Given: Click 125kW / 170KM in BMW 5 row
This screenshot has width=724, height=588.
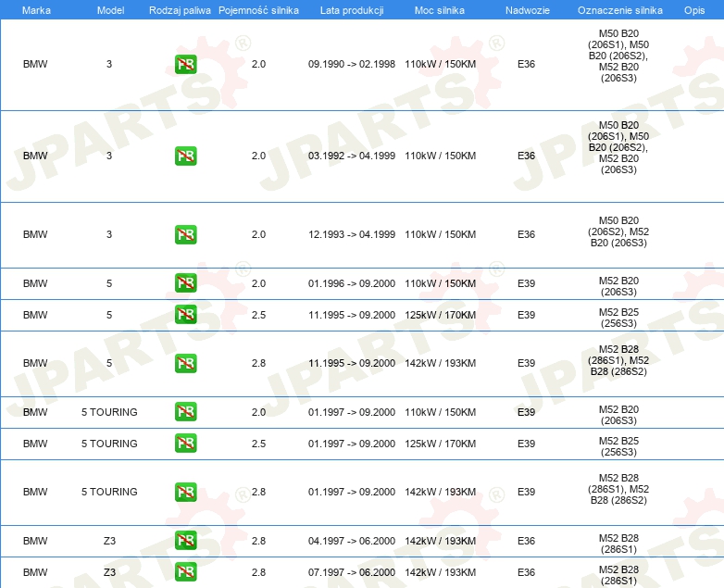Looking at the screenshot, I should coord(440,315).
